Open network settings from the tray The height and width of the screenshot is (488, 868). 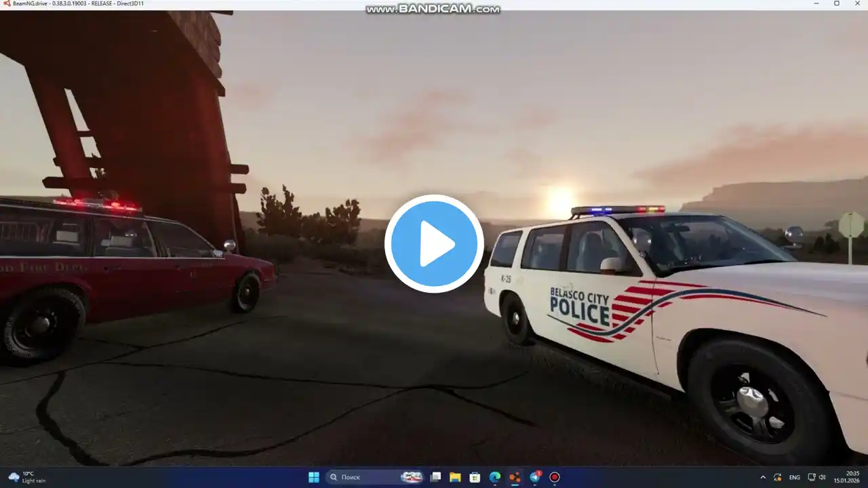tap(812, 477)
